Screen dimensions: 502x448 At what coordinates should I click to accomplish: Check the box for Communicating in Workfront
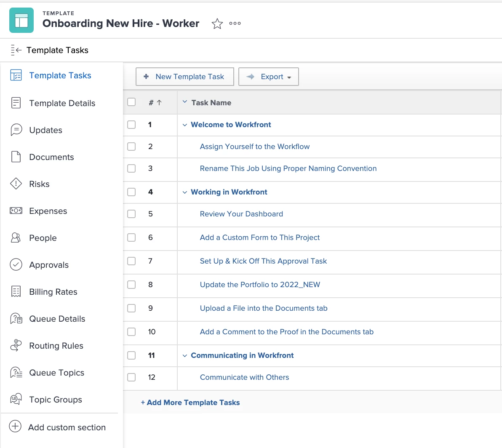[131, 355]
